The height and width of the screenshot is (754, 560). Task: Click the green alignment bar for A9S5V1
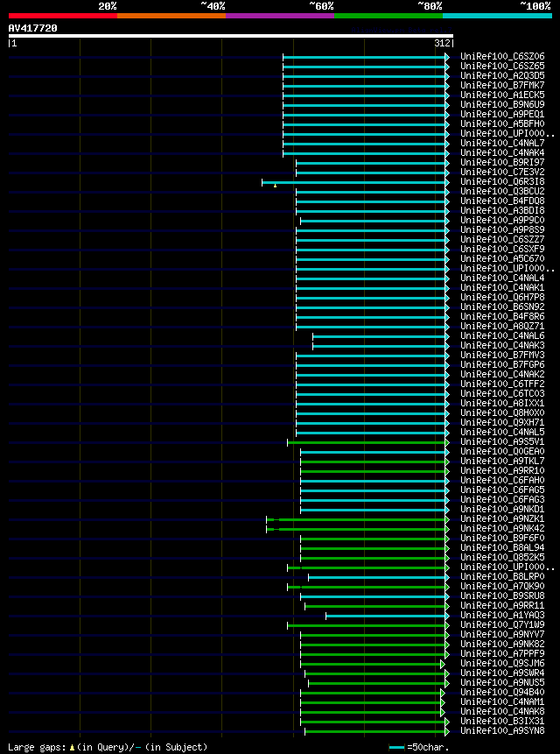click(367, 442)
